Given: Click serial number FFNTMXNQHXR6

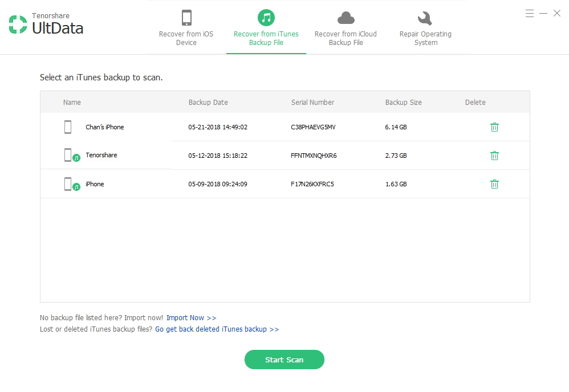Looking at the screenshot, I should coord(314,156).
